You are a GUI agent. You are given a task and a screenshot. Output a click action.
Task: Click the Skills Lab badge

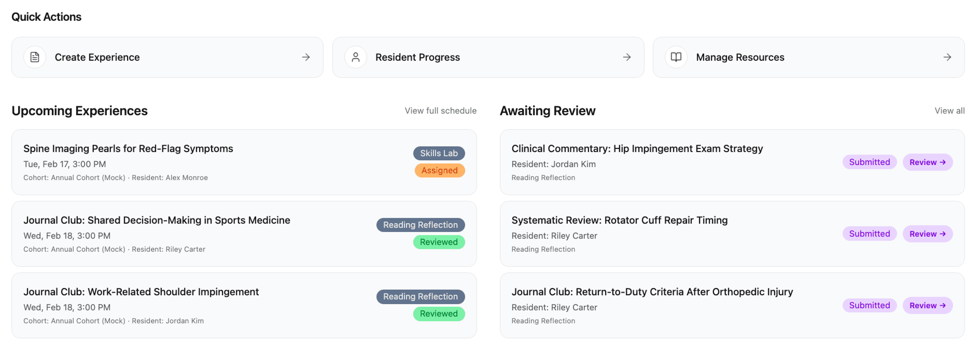439,153
